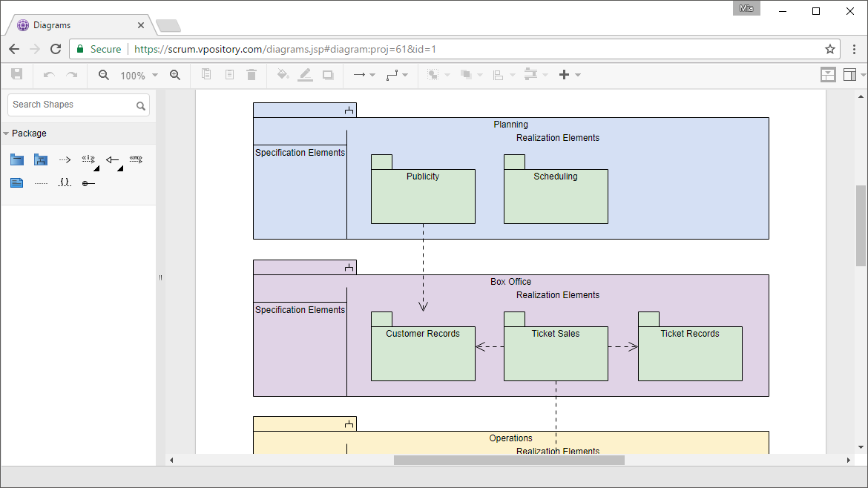Image resolution: width=868 pixels, height=488 pixels.
Task: Expand the align dropdown arrow
Action: (513, 75)
